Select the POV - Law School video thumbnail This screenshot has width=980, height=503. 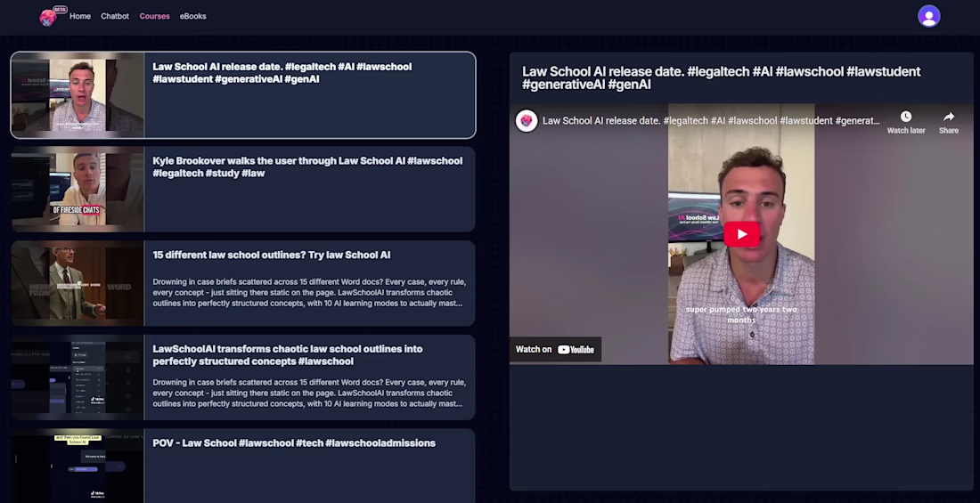(78, 466)
